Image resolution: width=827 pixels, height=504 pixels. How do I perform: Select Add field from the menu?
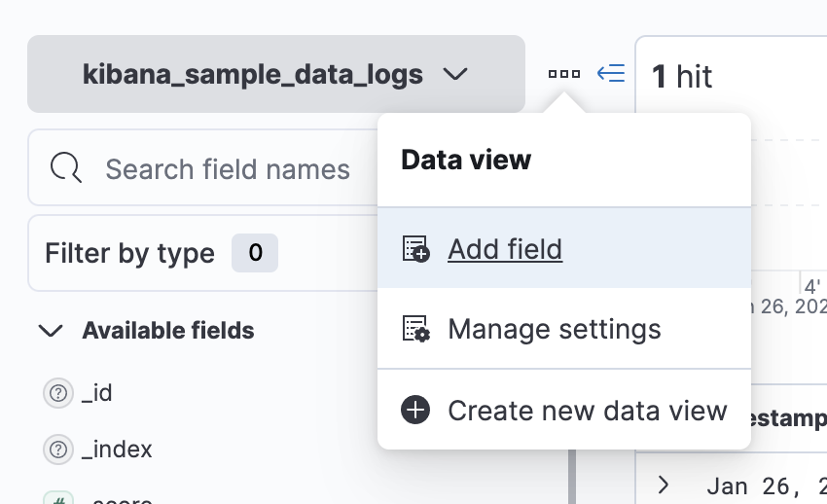(505, 249)
